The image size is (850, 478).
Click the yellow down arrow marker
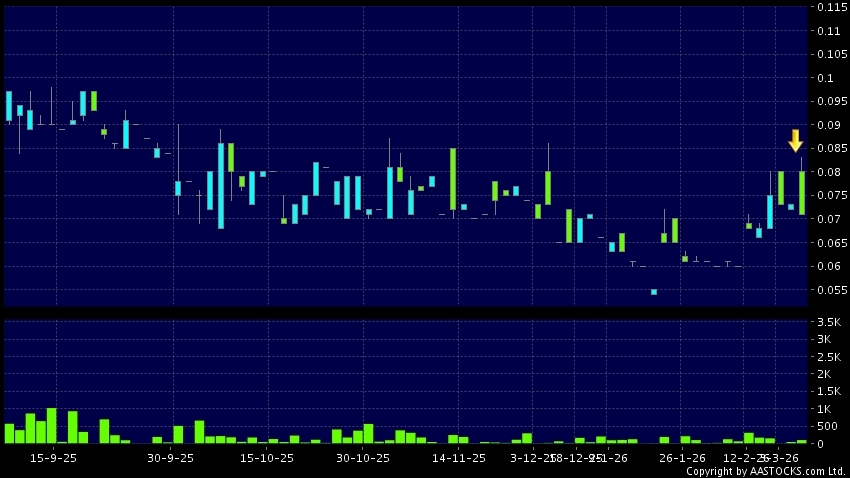[795, 140]
